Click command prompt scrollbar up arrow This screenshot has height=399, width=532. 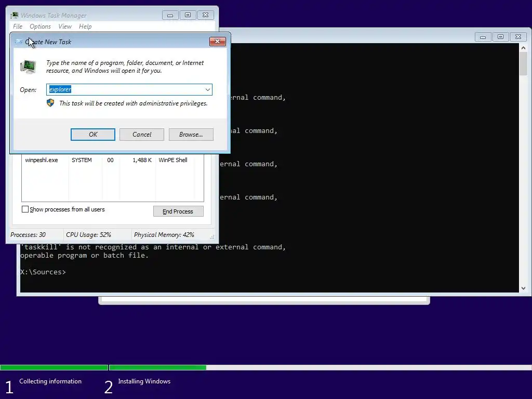[x=523, y=48]
